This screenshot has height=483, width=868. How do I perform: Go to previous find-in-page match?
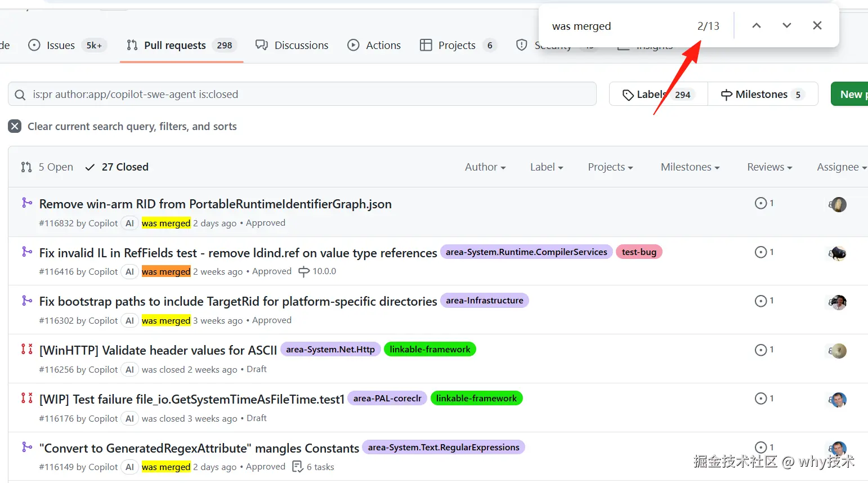click(757, 26)
